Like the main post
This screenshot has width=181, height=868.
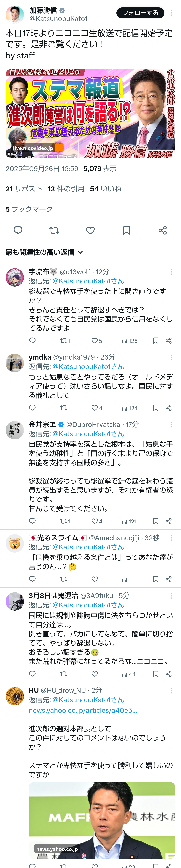coord(90,230)
